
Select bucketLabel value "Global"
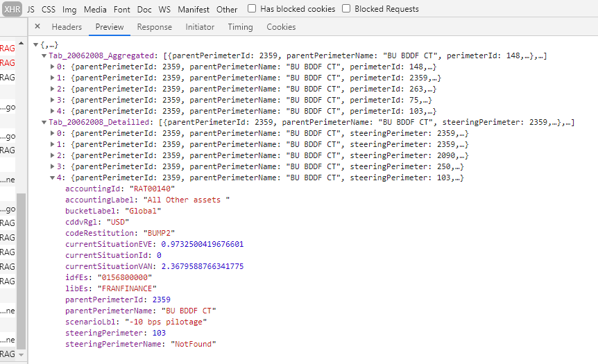143,211
